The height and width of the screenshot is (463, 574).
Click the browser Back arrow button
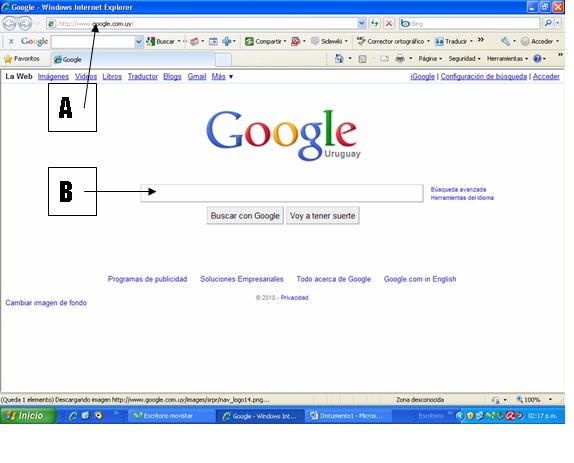pos(10,24)
